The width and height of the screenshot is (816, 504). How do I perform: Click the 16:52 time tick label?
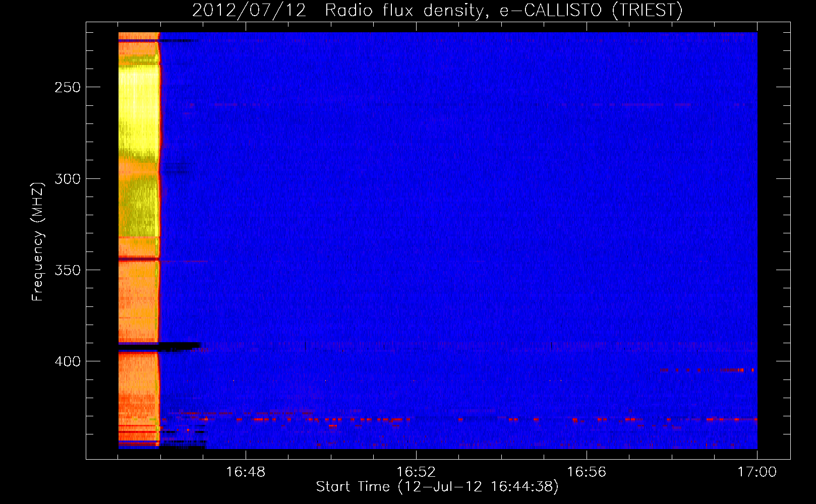coord(416,472)
